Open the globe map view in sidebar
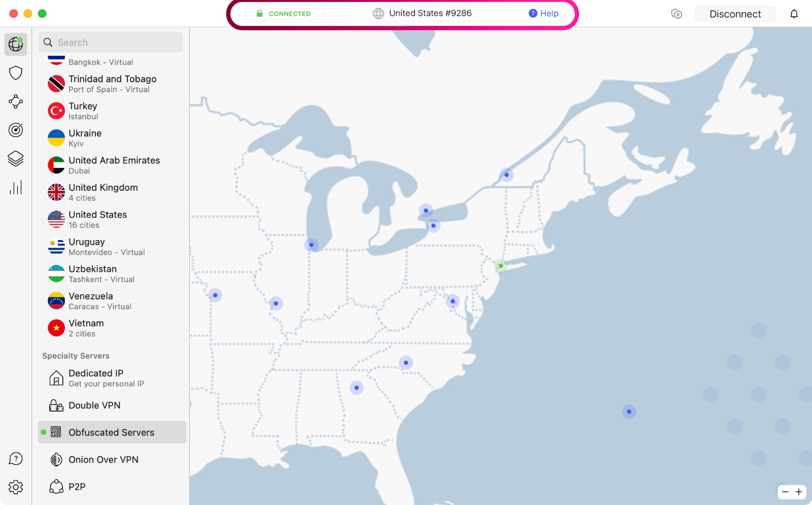812x505 pixels. point(16,44)
